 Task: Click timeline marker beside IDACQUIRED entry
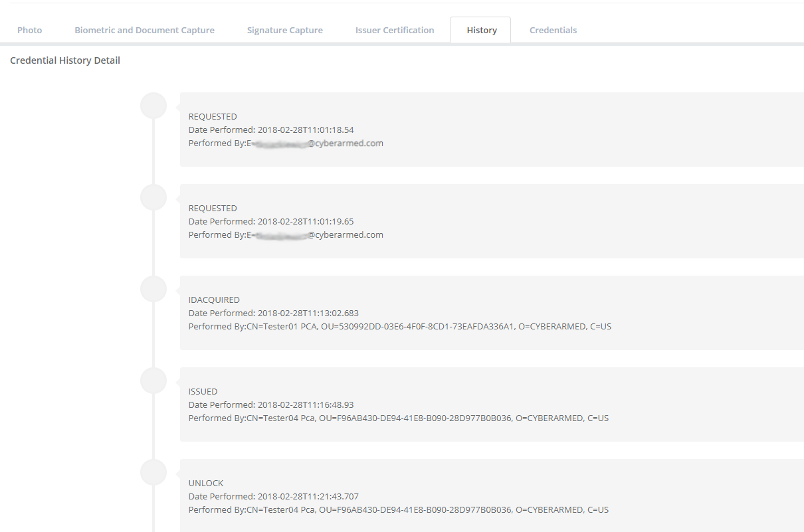(x=153, y=289)
